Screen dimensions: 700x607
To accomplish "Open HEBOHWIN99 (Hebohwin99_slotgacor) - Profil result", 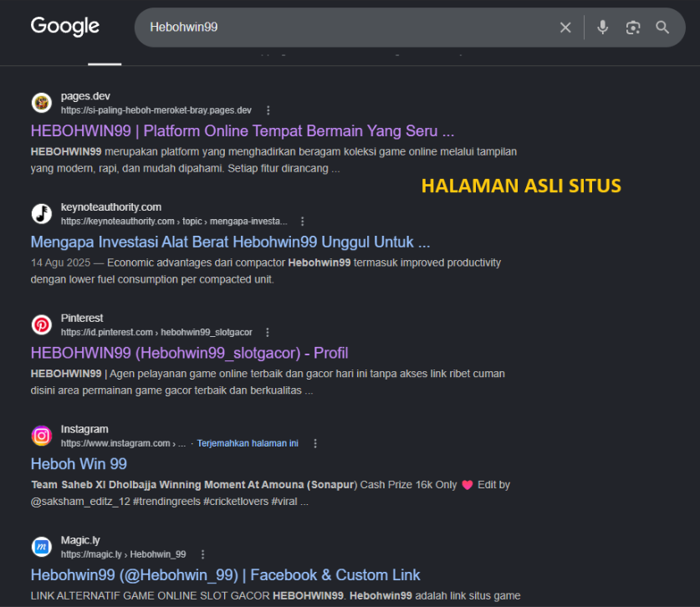I will pos(189,353).
